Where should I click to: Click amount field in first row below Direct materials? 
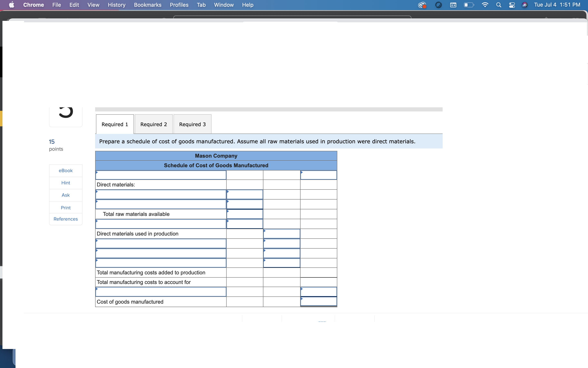[245, 194]
